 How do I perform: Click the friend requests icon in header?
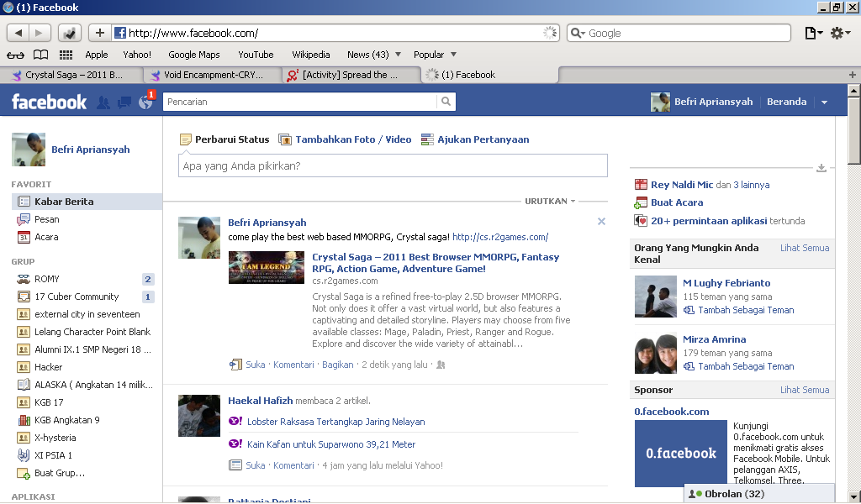click(x=103, y=102)
